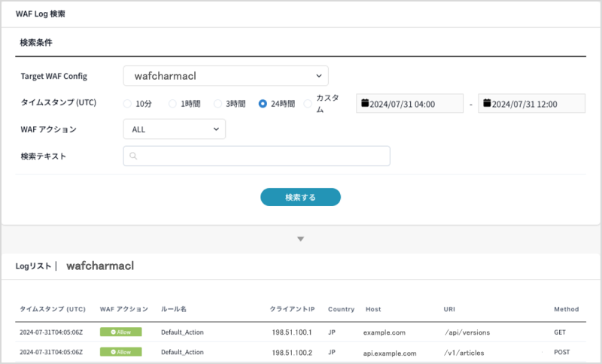Click the Method column header
602x364 pixels.
[567, 309]
